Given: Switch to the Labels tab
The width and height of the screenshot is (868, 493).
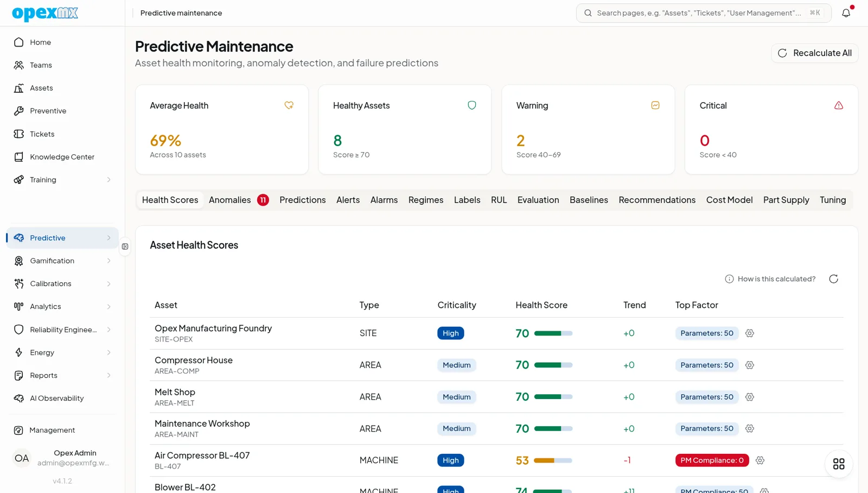Looking at the screenshot, I should [467, 200].
